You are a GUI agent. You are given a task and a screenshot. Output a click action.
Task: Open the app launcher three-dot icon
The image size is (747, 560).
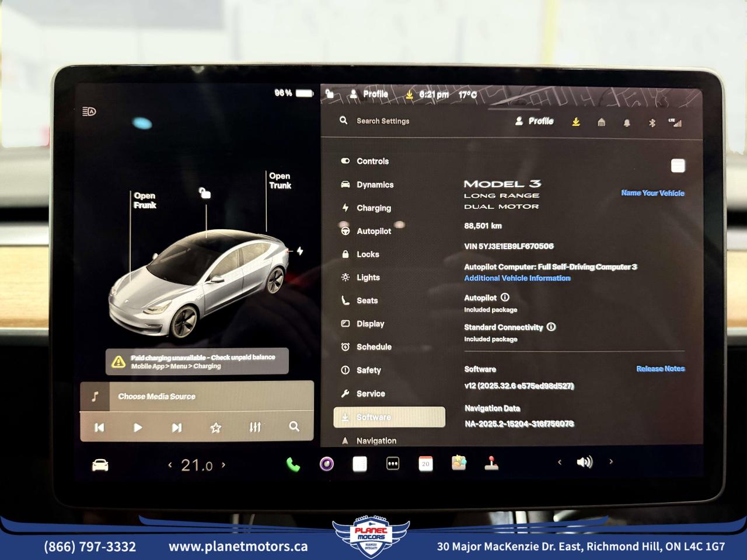pyautogui.click(x=393, y=464)
